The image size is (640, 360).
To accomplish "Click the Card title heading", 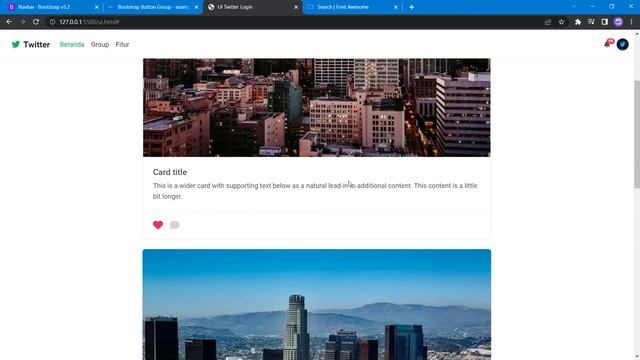I will 170,172.
